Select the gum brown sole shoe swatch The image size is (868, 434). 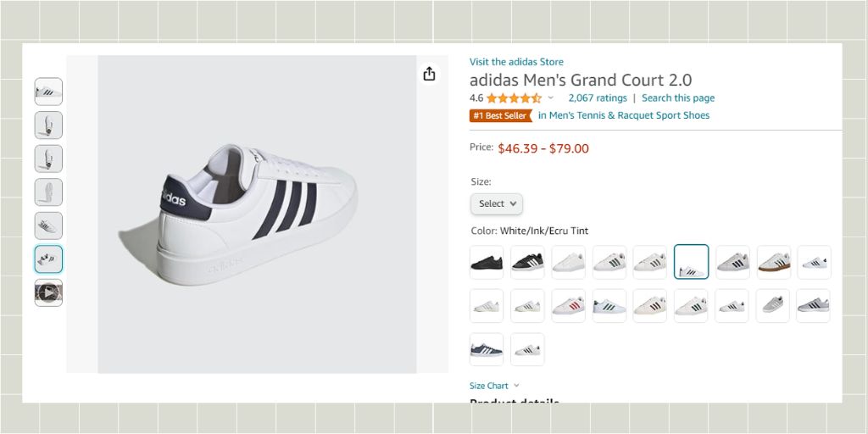[x=774, y=263]
